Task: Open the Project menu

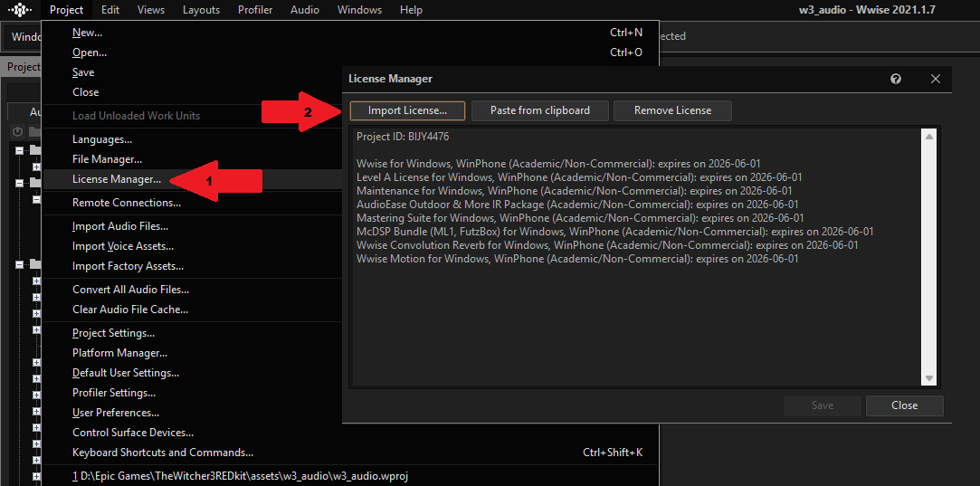Action: 66,10
